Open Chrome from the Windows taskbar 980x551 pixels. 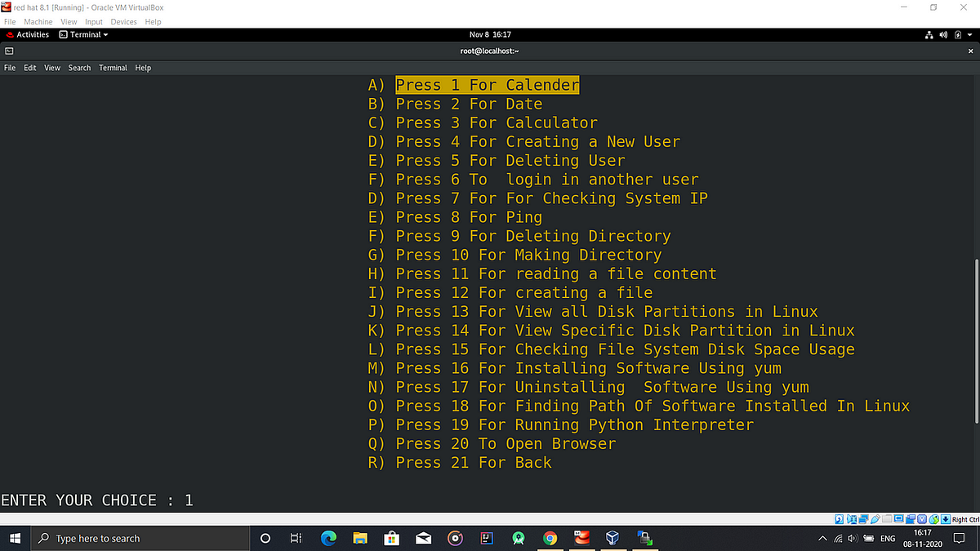(x=550, y=538)
